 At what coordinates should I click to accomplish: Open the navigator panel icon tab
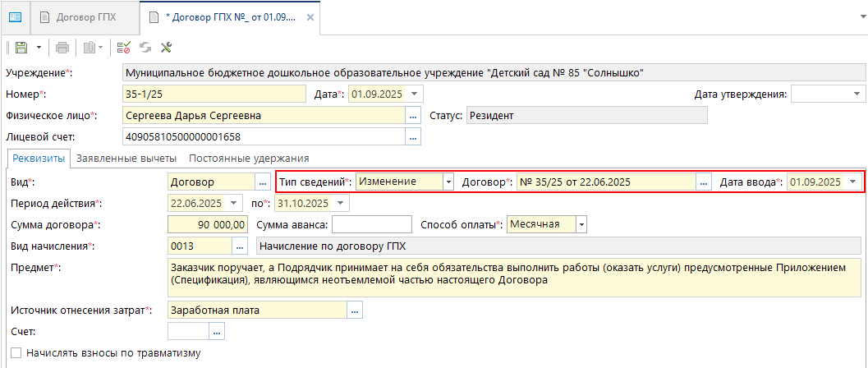click(x=15, y=17)
